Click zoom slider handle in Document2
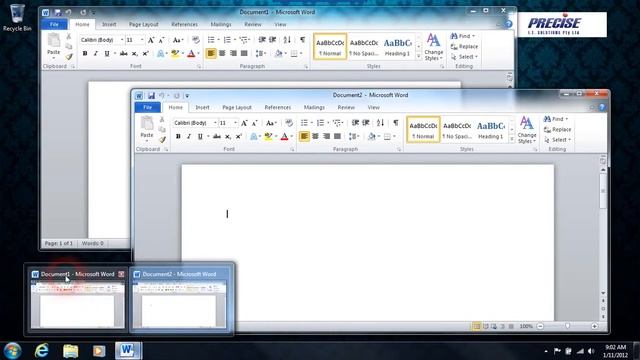640x360 pixels. click(x=567, y=326)
